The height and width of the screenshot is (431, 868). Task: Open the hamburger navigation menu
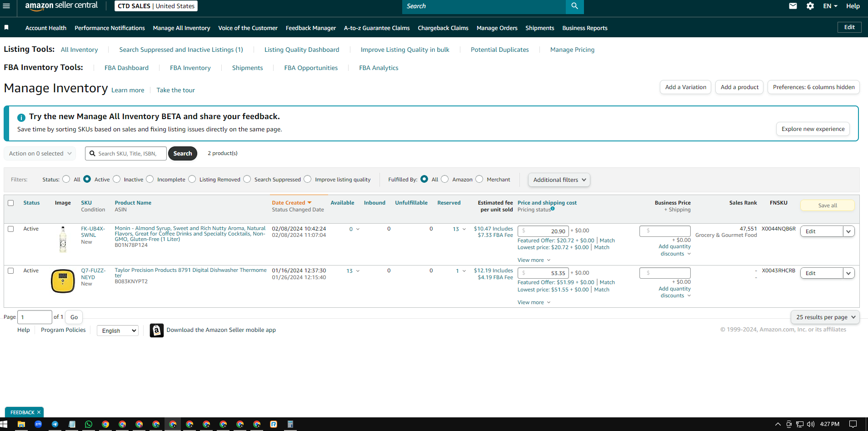(x=6, y=6)
